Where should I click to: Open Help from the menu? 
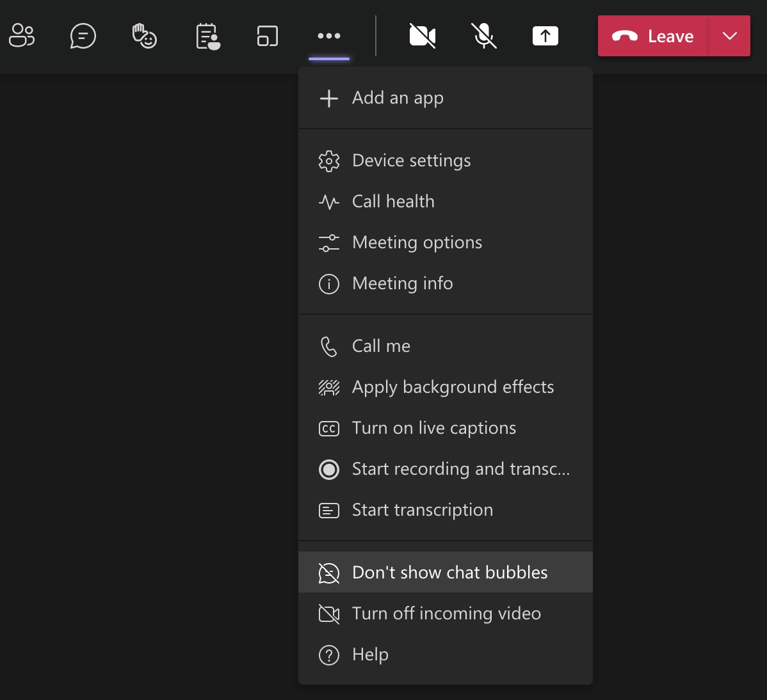tap(446, 655)
